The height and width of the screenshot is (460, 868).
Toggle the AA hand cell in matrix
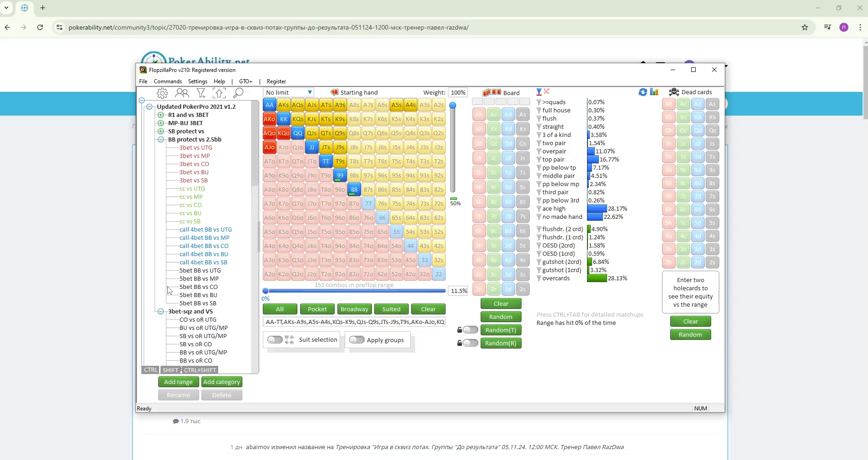coord(270,105)
